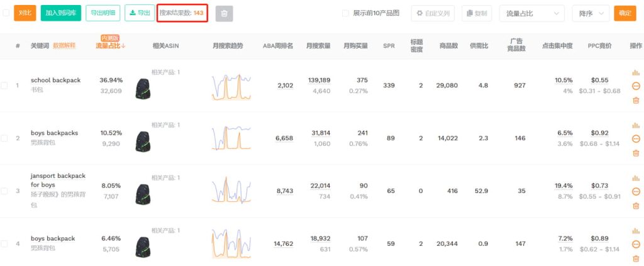644x266 pixels.
Task: Open more options for jansport backpack row
Action: coord(635,192)
